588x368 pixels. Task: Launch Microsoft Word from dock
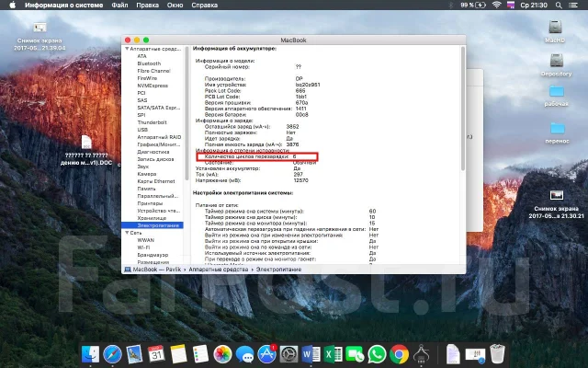pos(311,354)
